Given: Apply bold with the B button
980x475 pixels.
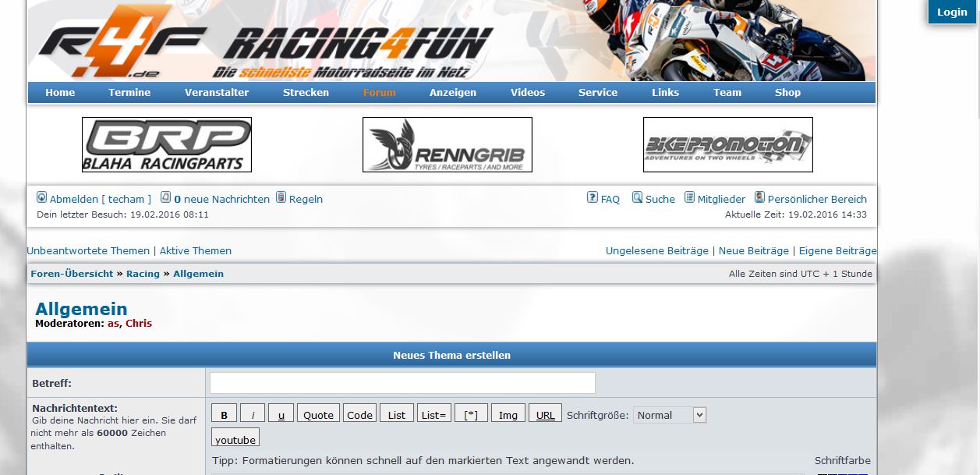Looking at the screenshot, I should [225, 415].
